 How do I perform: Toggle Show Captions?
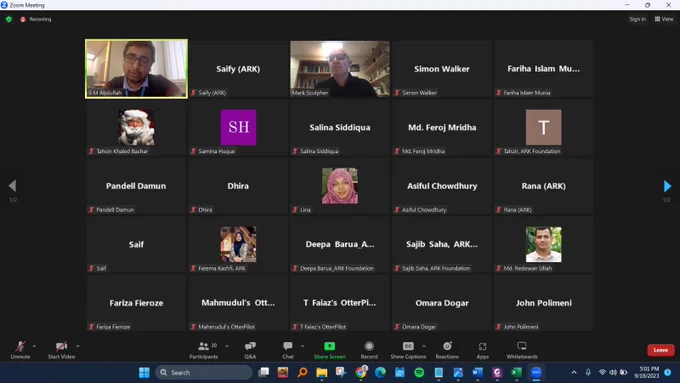tap(408, 350)
